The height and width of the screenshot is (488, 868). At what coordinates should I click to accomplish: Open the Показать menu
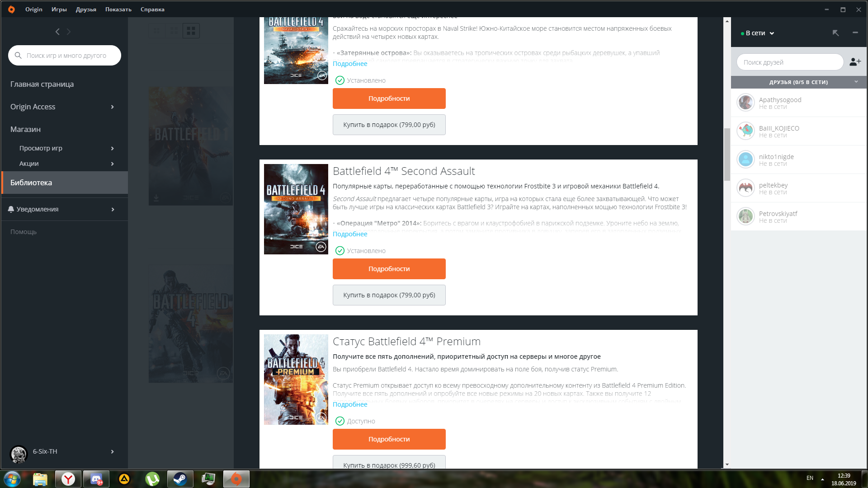click(118, 9)
